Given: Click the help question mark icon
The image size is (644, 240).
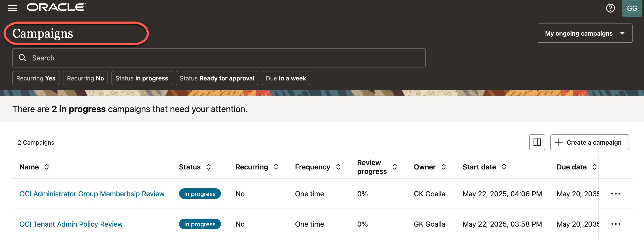Looking at the screenshot, I should tap(610, 8).
